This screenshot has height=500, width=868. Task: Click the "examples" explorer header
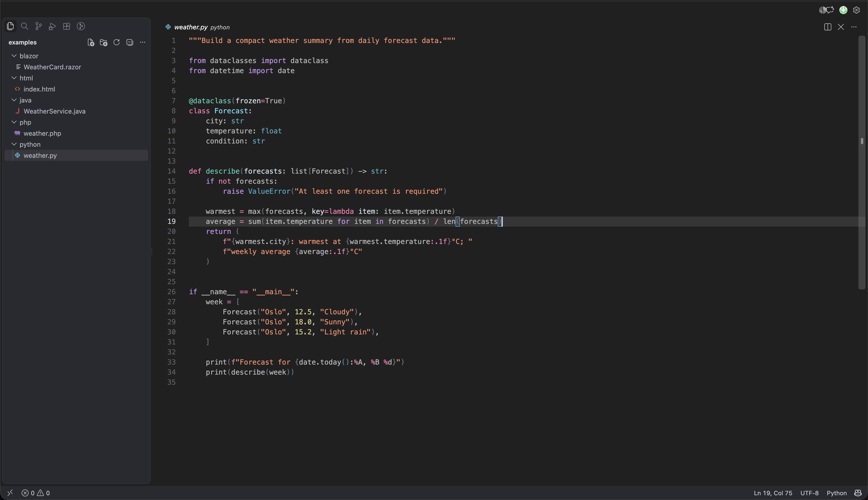(22, 42)
